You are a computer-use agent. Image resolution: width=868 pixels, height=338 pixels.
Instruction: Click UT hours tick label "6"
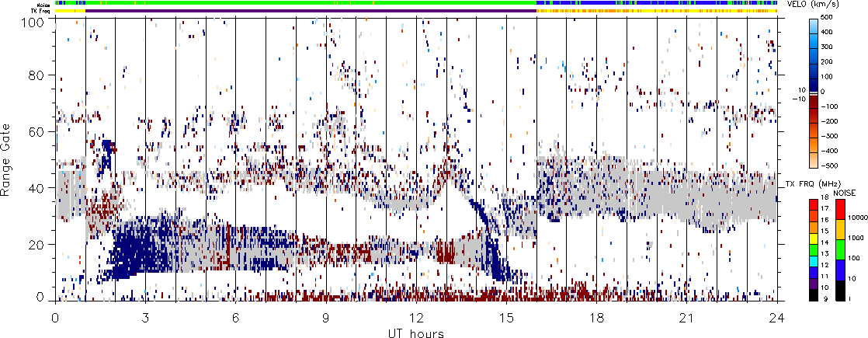point(236,318)
